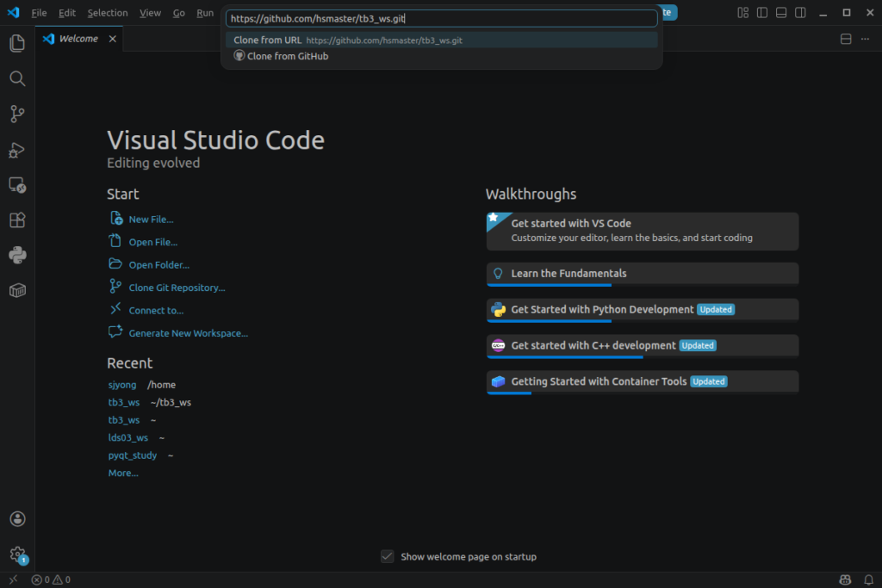Click New File... link

point(151,220)
